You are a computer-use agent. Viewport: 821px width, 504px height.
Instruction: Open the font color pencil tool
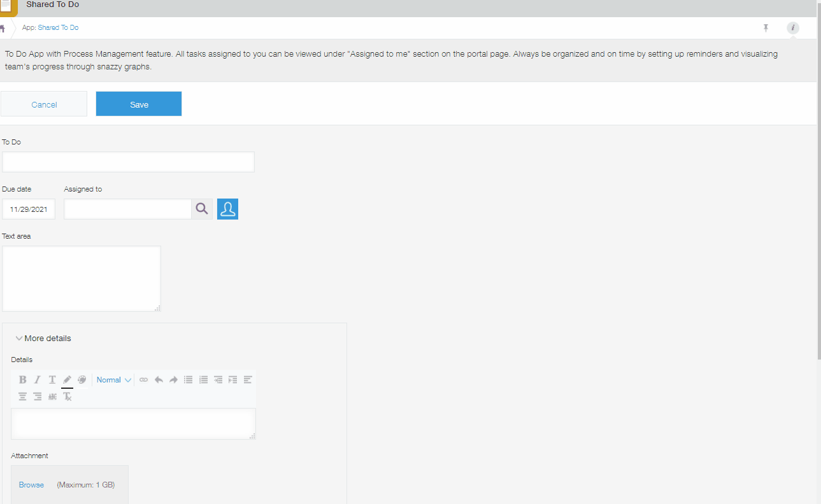click(67, 380)
